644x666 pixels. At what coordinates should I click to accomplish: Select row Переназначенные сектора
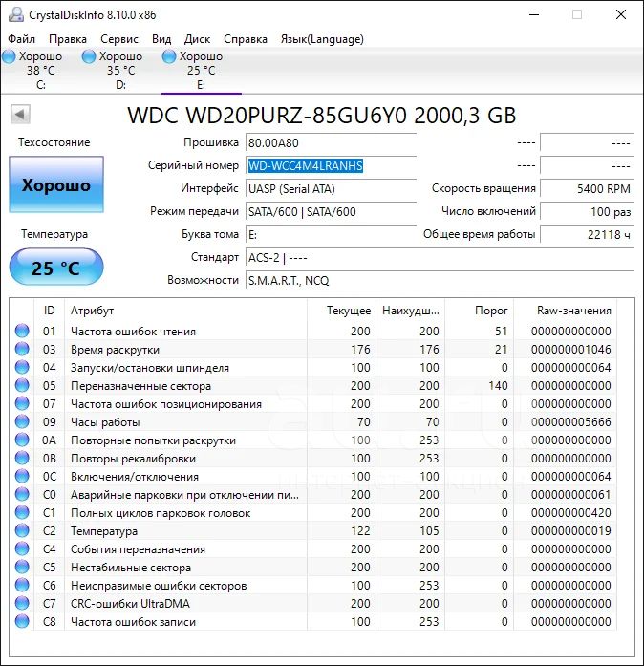pos(313,386)
